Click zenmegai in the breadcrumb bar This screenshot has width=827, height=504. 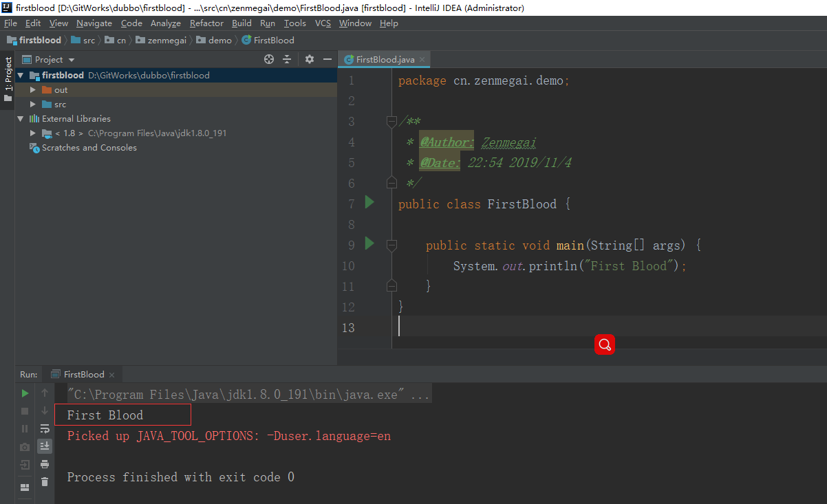tap(161, 40)
